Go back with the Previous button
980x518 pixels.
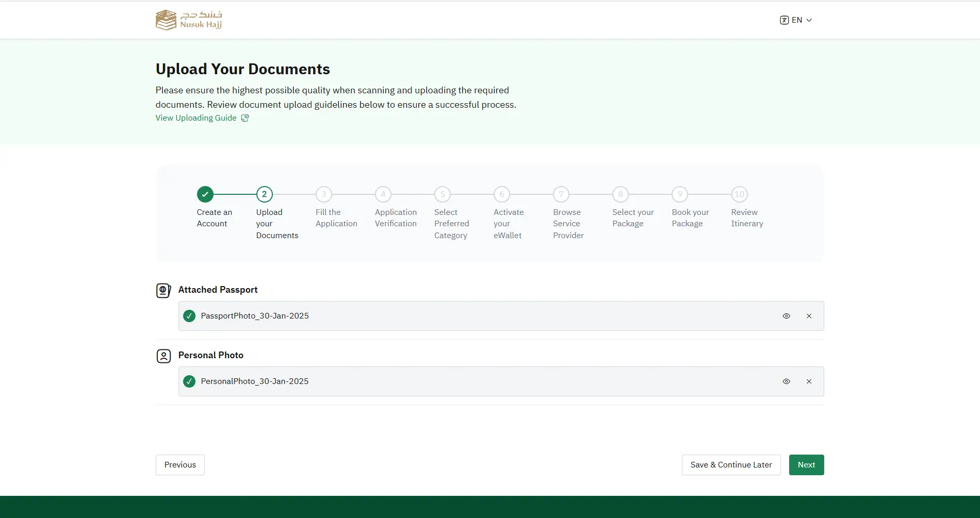pos(180,465)
